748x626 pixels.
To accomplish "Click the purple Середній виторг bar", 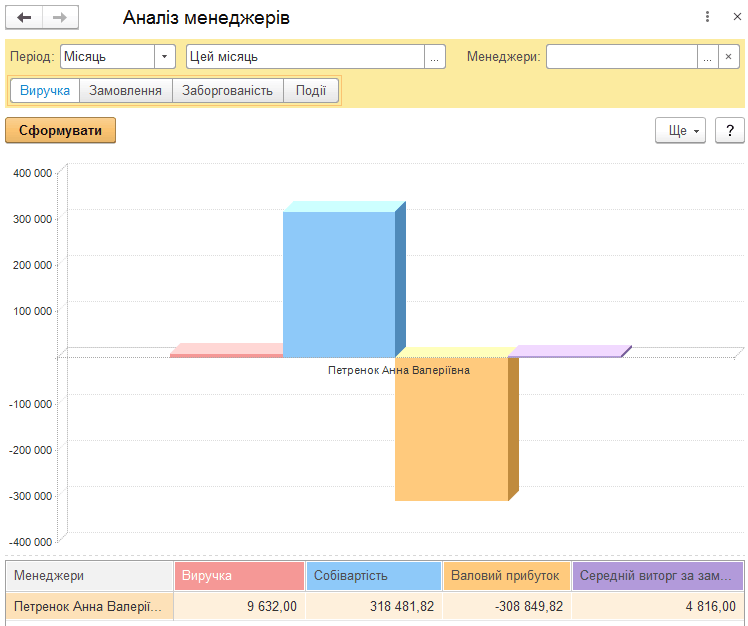I will [568, 352].
